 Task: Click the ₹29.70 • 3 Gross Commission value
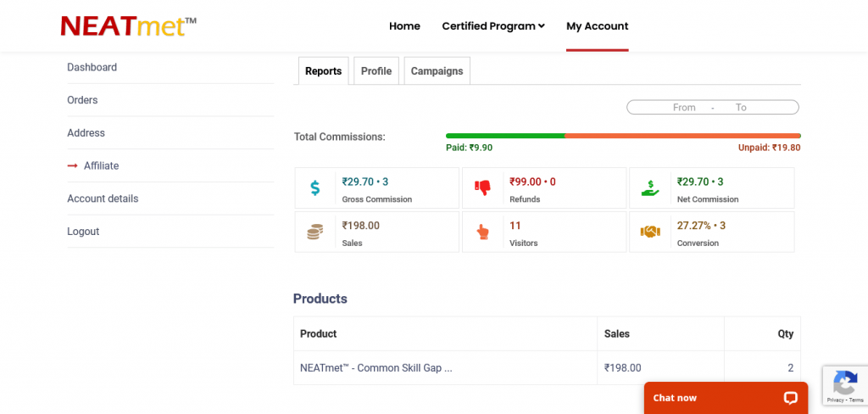pyautogui.click(x=364, y=182)
